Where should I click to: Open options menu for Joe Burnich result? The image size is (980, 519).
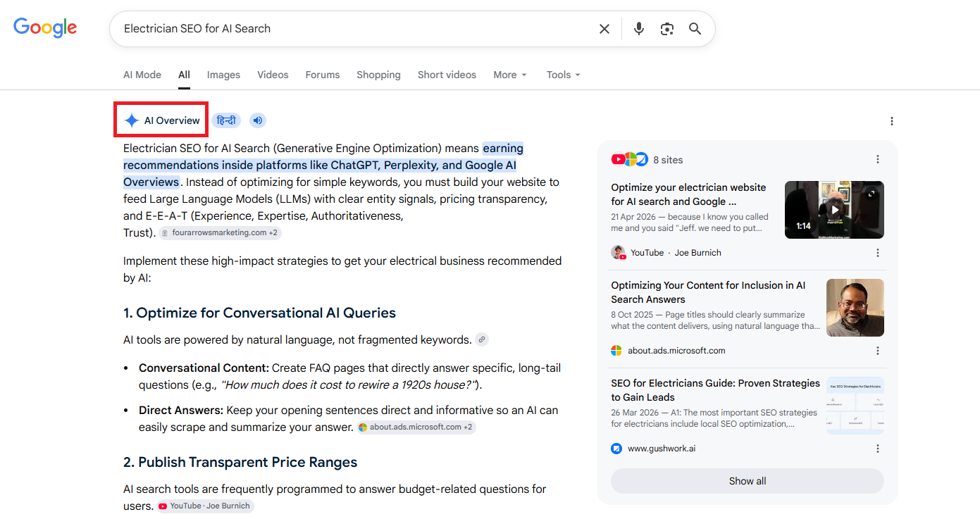(878, 253)
